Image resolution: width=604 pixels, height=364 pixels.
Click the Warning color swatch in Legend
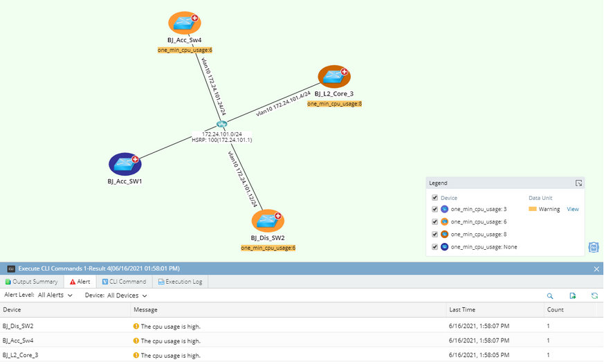click(x=532, y=209)
